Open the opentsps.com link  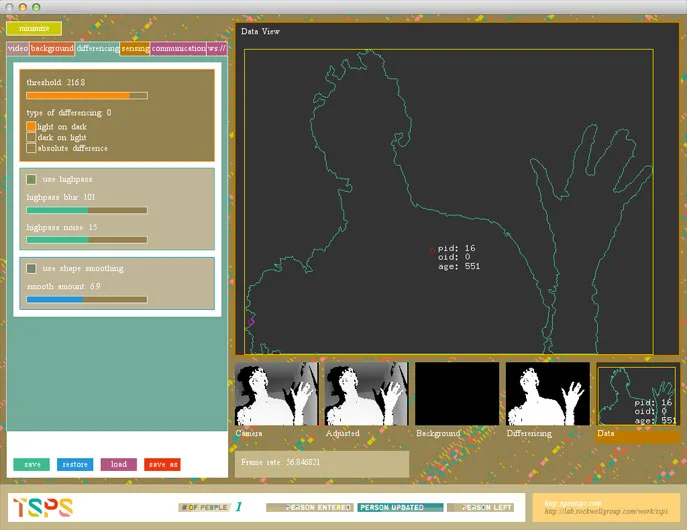[573, 503]
